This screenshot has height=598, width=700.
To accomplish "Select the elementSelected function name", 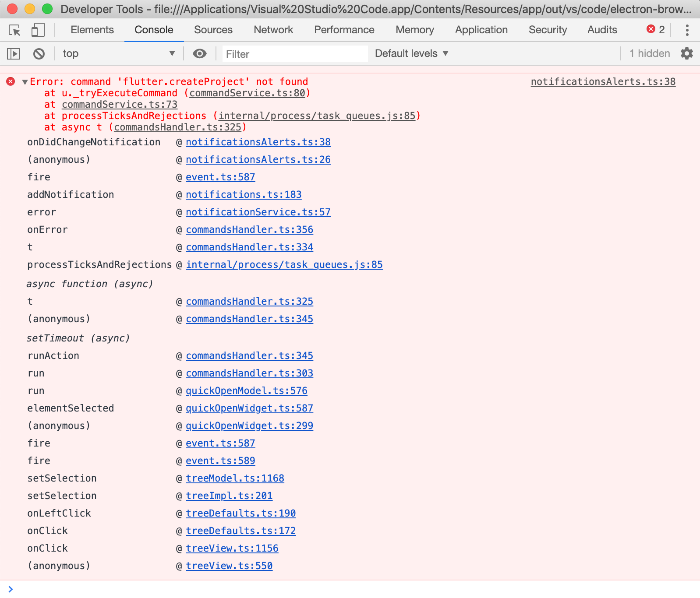I will 71,408.
